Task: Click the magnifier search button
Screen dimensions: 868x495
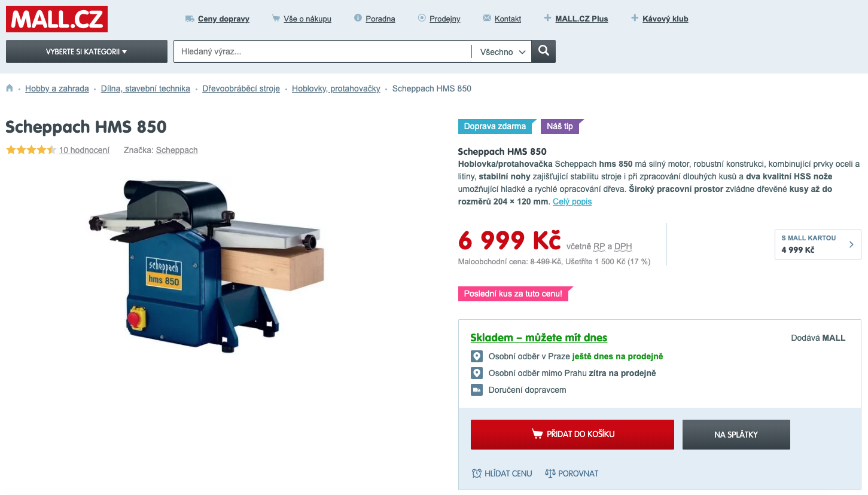Action: click(543, 51)
